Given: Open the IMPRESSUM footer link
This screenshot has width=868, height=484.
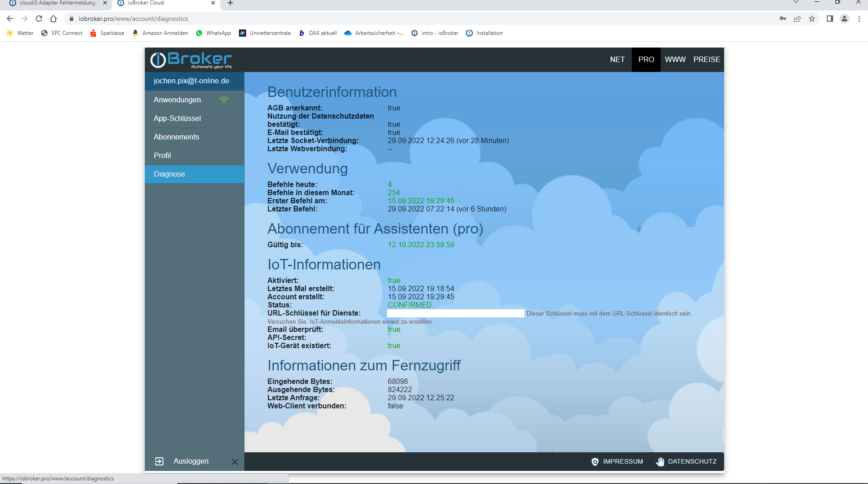Looking at the screenshot, I should (617, 461).
